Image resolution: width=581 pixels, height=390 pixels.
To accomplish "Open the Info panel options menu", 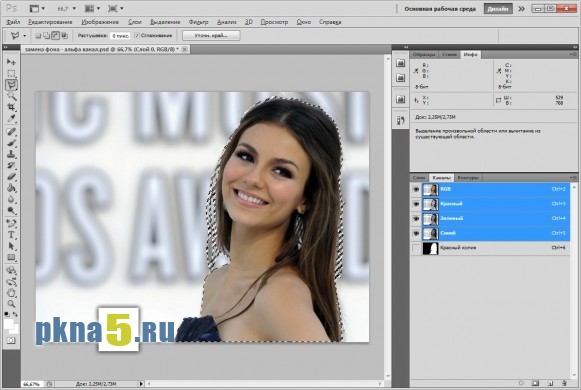I will coord(573,54).
